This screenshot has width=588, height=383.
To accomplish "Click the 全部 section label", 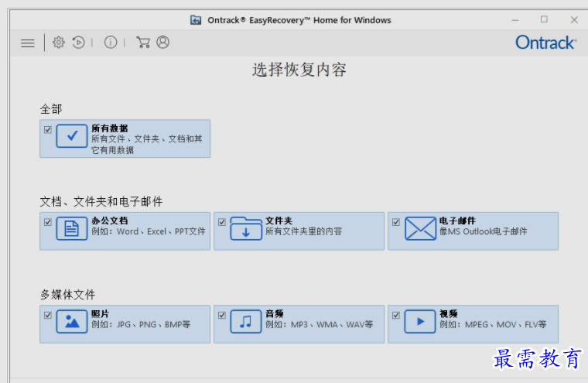I will coord(51,109).
